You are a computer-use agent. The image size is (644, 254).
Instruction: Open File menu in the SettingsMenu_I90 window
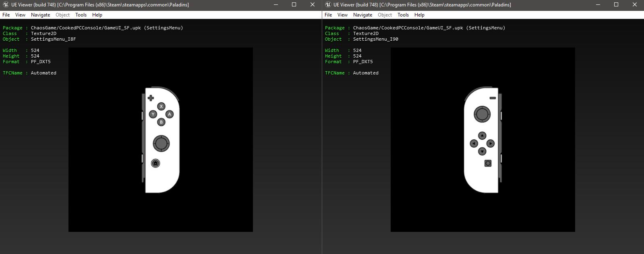point(328,15)
